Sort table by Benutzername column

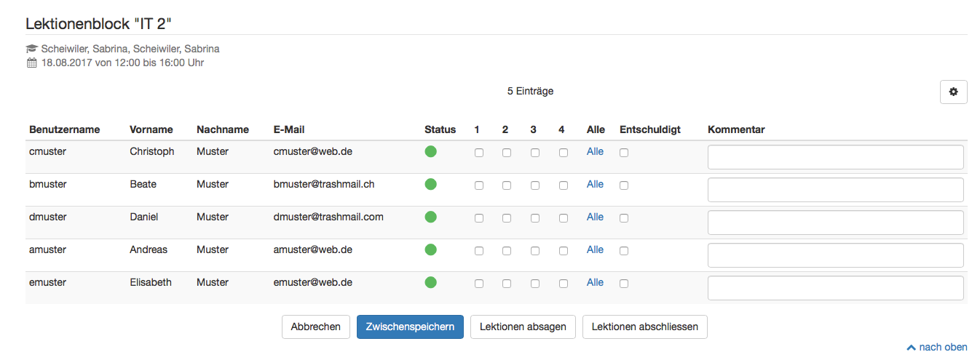(64, 129)
